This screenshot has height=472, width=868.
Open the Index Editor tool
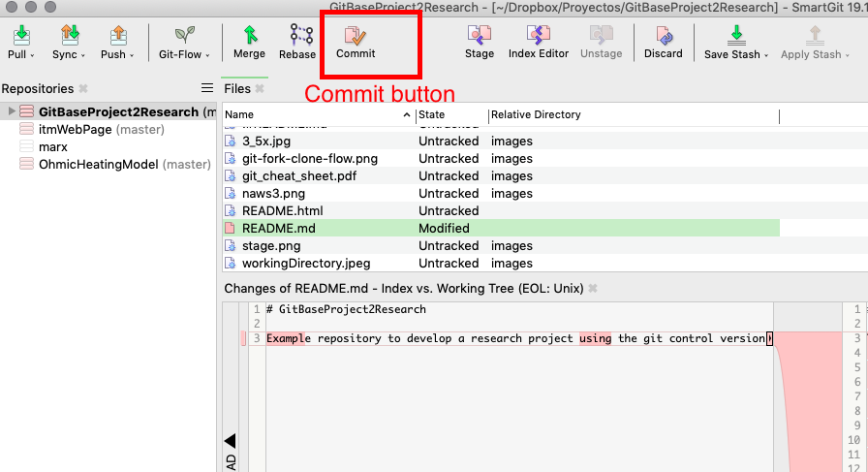(539, 36)
